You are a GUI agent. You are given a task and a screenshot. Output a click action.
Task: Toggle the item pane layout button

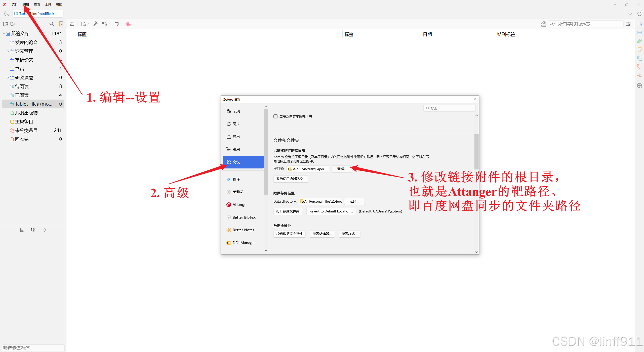point(628,24)
